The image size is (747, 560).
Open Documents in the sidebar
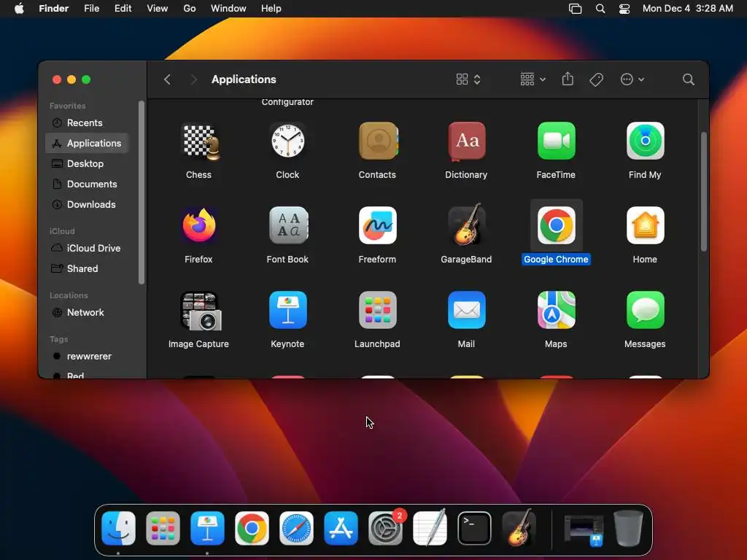click(x=87, y=184)
